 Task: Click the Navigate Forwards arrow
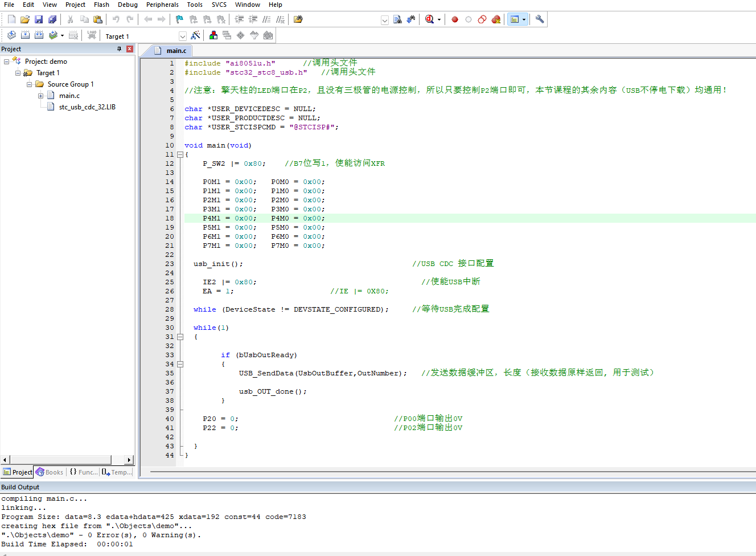pos(162,19)
